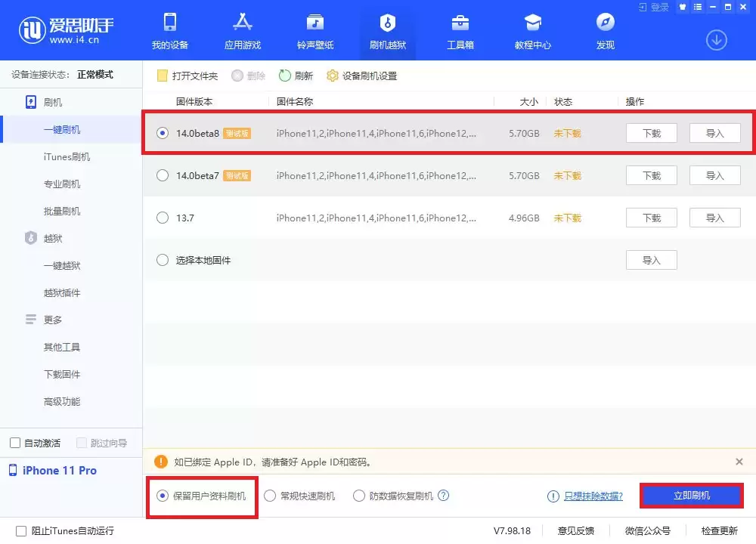
Task: Open 批量刷机 in sidebar
Action: coord(62,211)
